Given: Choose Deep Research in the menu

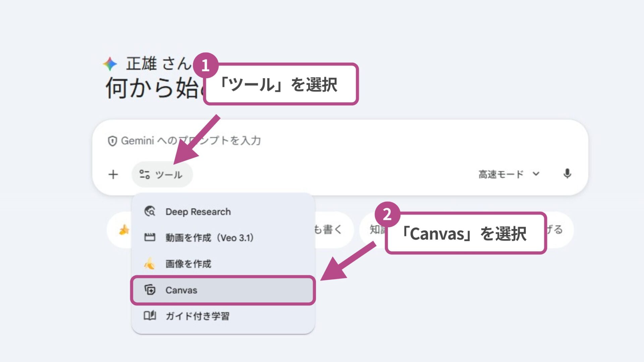Looking at the screenshot, I should (x=198, y=212).
